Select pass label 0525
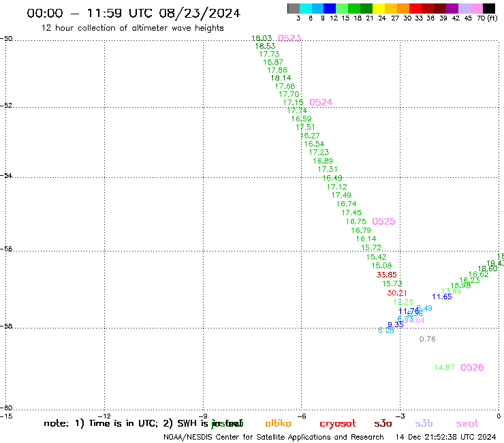The width and height of the screenshot is (504, 443). (x=383, y=221)
